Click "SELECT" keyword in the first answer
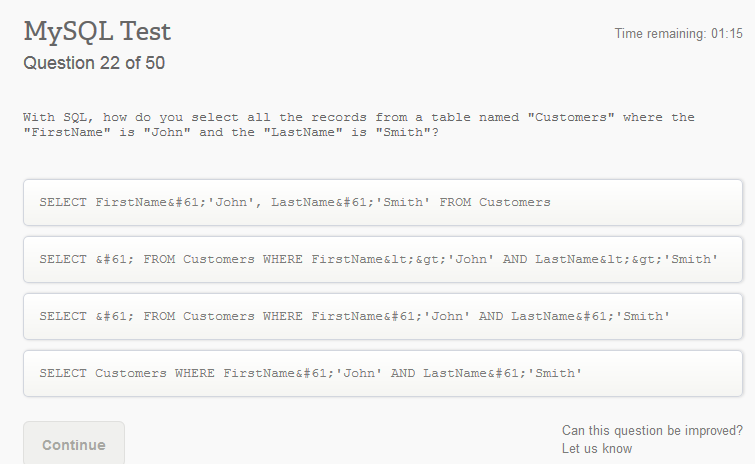Image resolution: width=755 pixels, height=464 pixels. [63, 202]
